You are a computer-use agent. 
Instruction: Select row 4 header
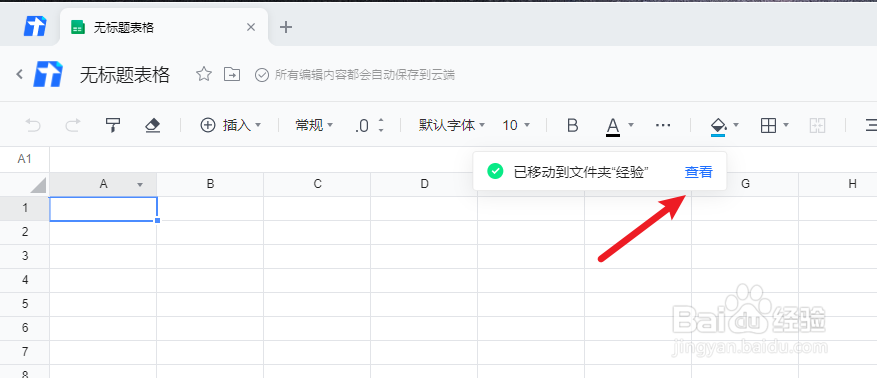tap(25, 280)
